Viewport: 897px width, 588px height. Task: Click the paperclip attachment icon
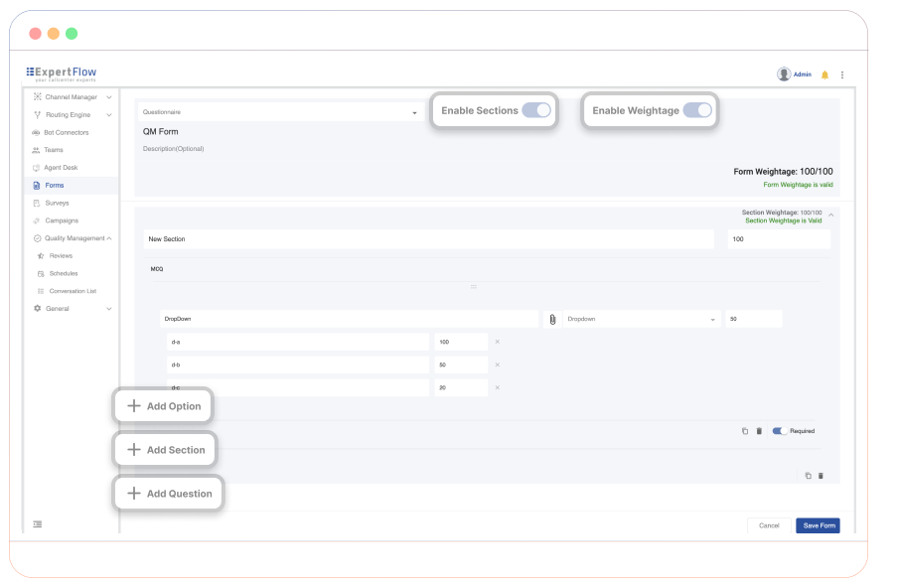click(552, 320)
